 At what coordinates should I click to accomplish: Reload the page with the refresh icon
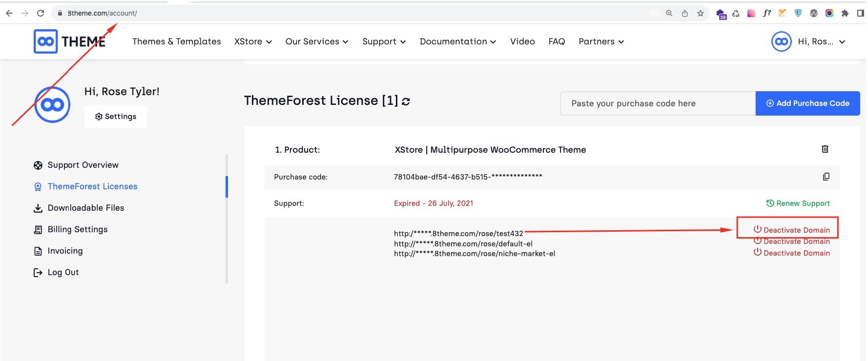(x=41, y=13)
